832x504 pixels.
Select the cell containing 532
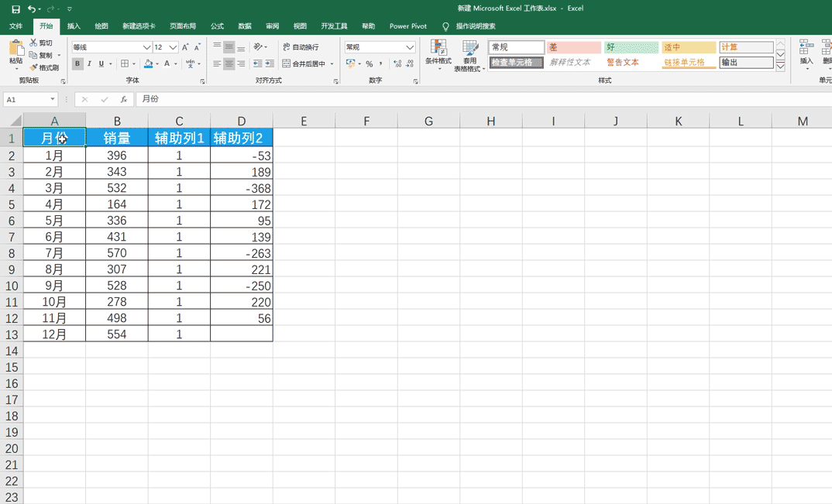[117, 188]
